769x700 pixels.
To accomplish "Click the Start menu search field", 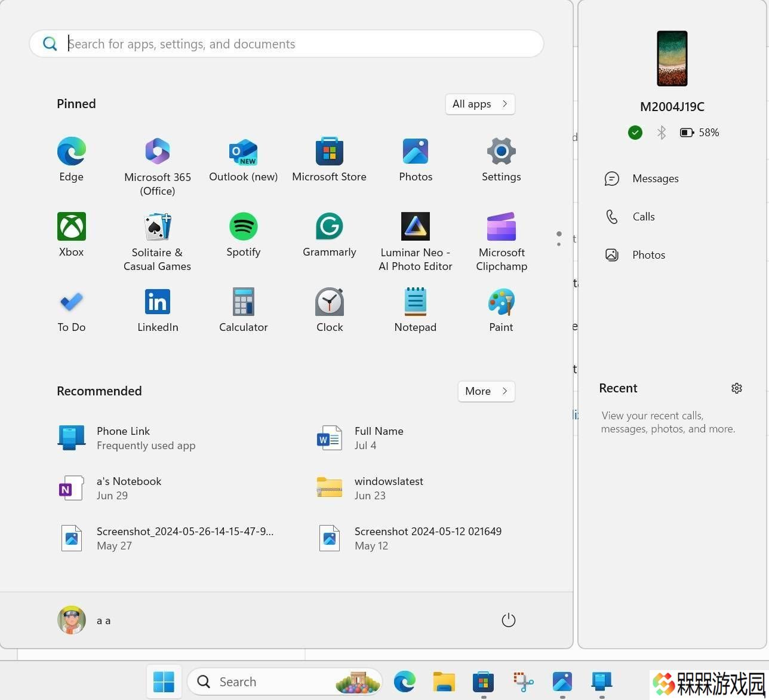I will coord(287,44).
